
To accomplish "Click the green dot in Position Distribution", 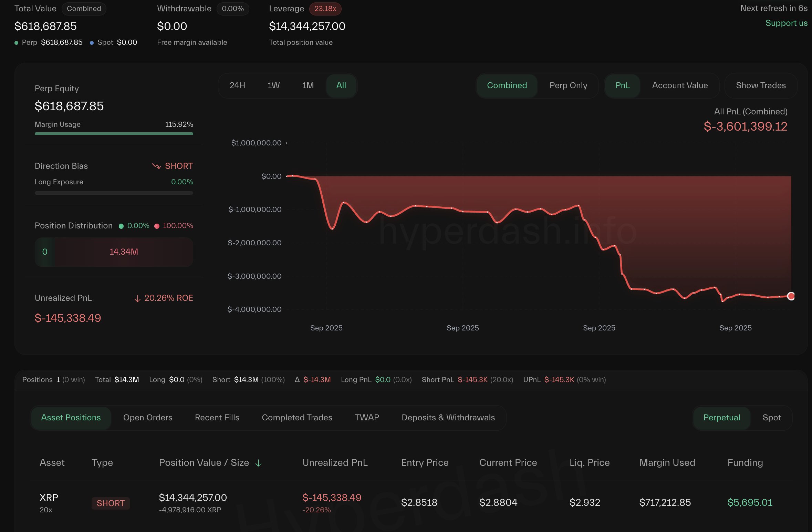I will click(121, 226).
